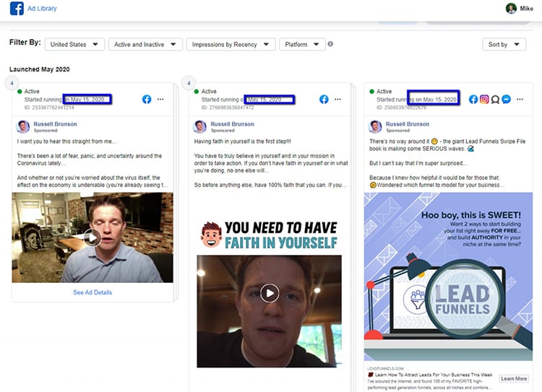The height and width of the screenshot is (392, 542).
Task: Open the Active and Inactive filter dropdown
Action: tap(145, 44)
